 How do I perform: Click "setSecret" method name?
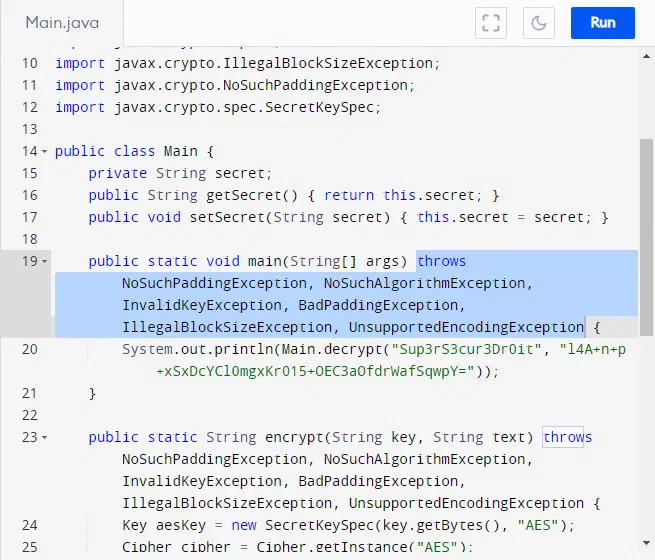coord(227,218)
